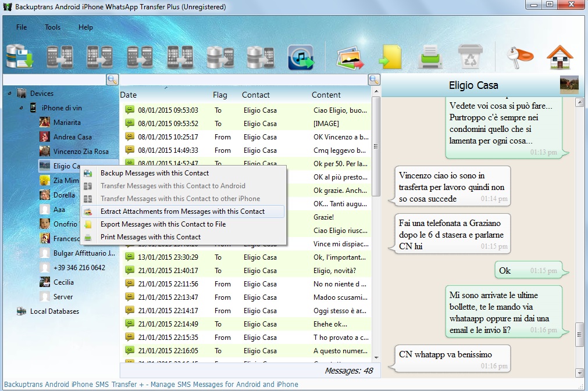This screenshot has width=588, height=391.
Task: Click the search field above the device tree
Action: click(55, 80)
